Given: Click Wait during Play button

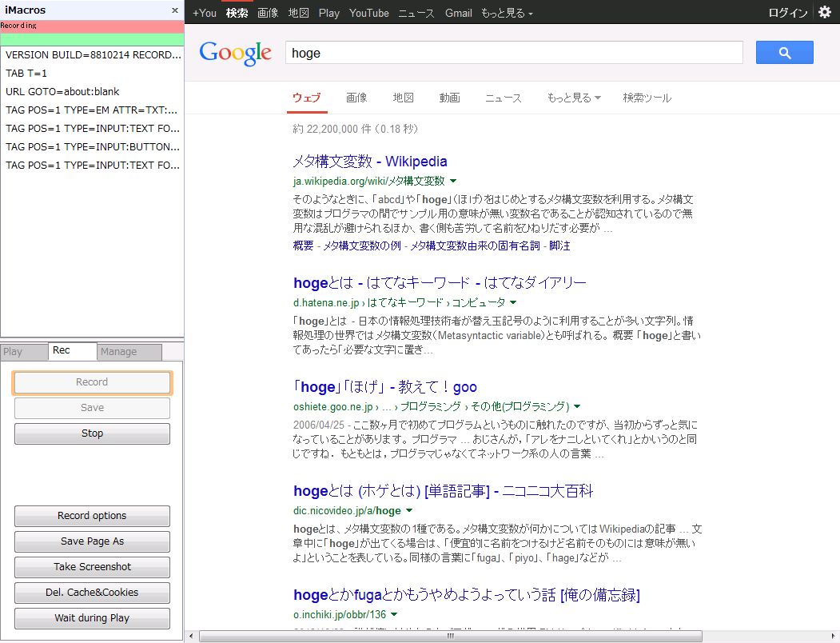Looking at the screenshot, I should tap(92, 618).
